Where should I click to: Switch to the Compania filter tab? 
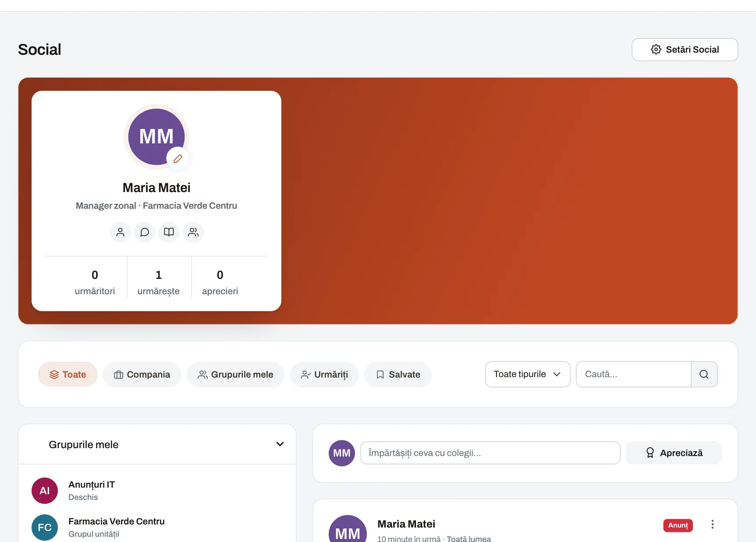click(x=142, y=374)
